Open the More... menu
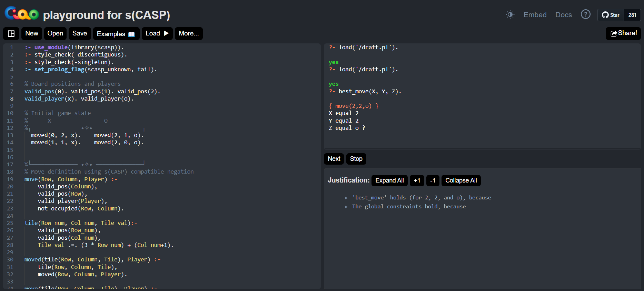The height and width of the screenshot is (291, 644). click(188, 33)
